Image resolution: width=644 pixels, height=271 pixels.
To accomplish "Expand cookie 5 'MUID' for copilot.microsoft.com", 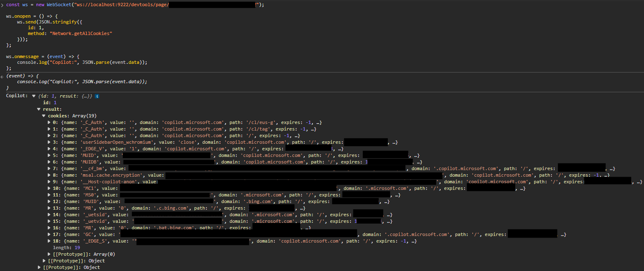I will tap(49, 155).
